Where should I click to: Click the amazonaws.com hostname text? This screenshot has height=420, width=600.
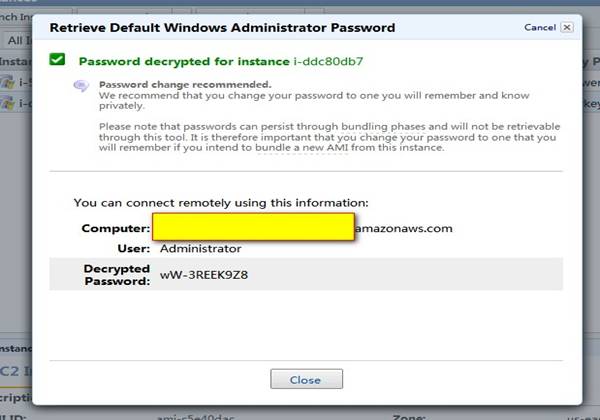click(x=404, y=228)
